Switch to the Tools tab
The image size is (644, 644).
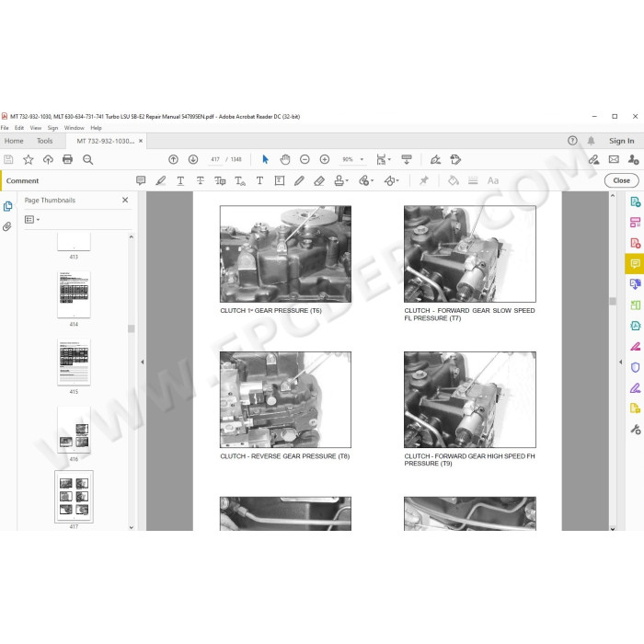44,141
